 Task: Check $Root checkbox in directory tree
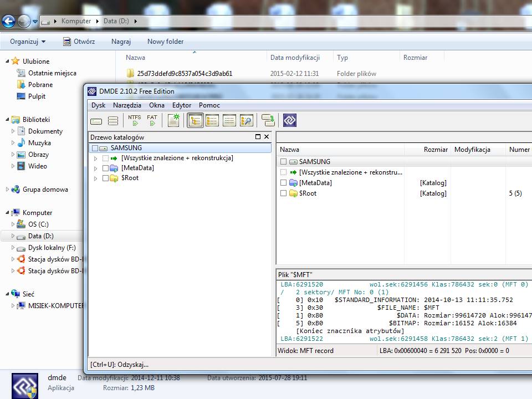[x=105, y=178]
